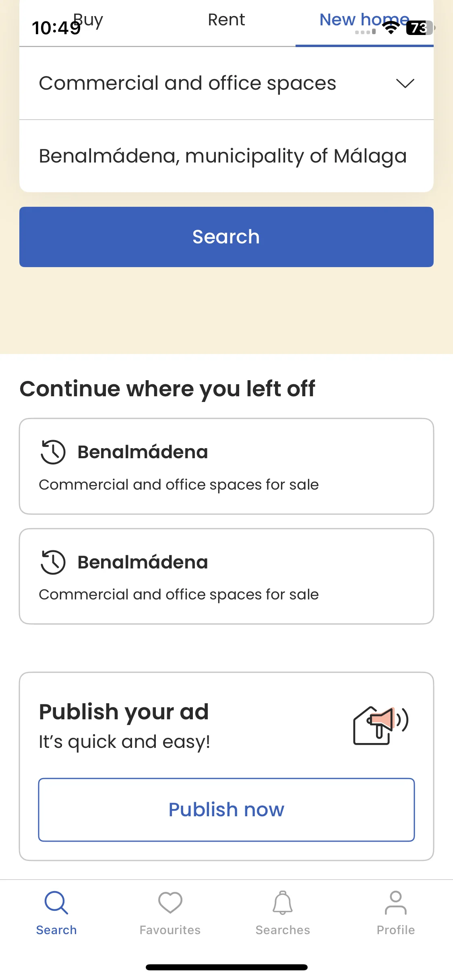453x980 pixels.
Task: Tap history clock icon on first Benalmádena card
Action: click(x=53, y=452)
